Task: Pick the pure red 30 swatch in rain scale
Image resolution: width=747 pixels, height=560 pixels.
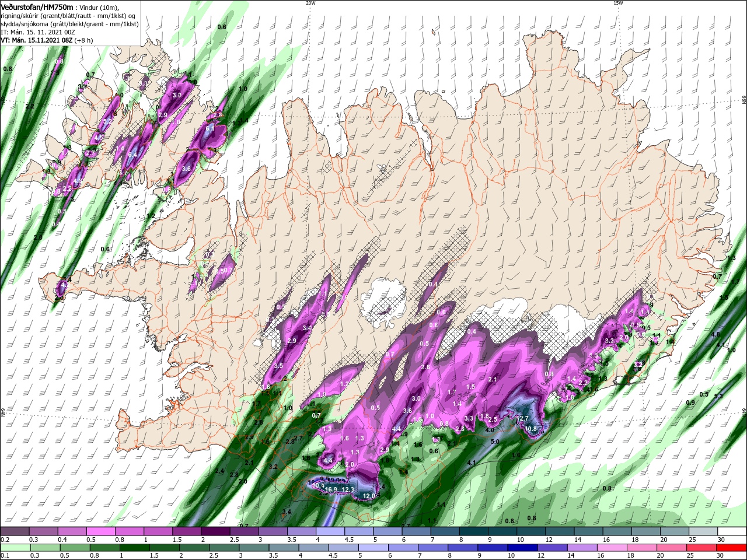Action: pyautogui.click(x=731, y=548)
